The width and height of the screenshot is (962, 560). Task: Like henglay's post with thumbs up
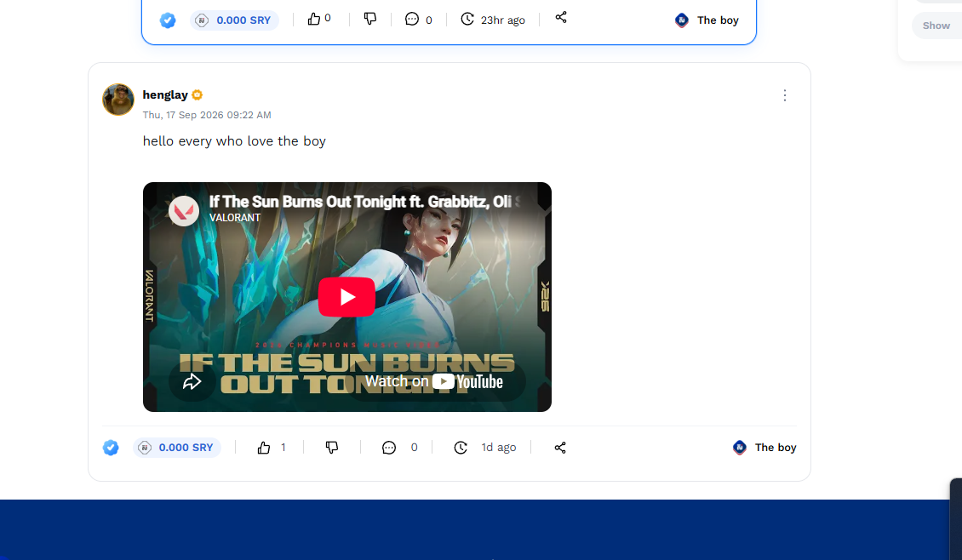(x=264, y=448)
